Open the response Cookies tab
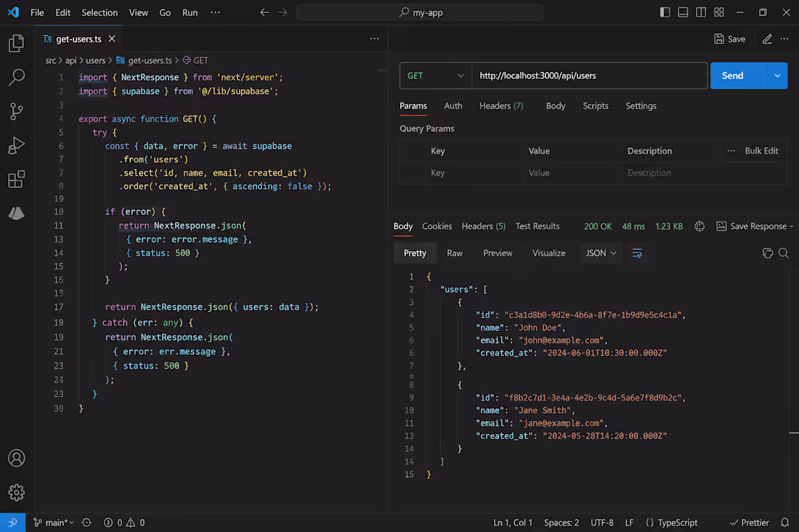 click(437, 226)
